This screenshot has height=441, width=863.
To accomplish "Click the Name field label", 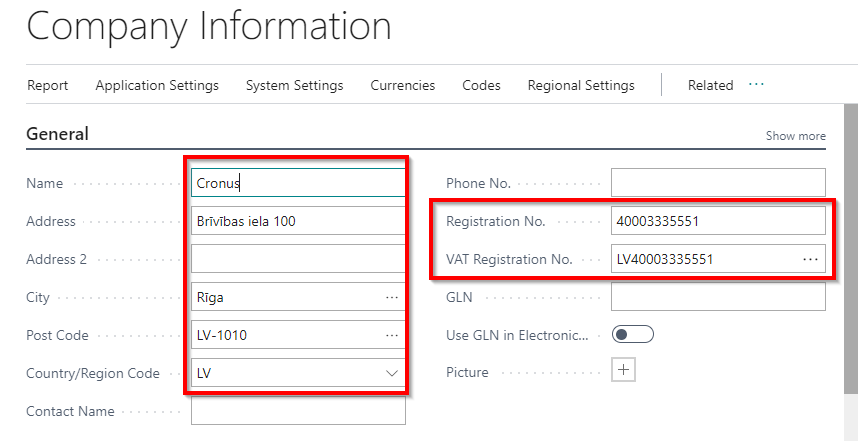I will click(x=44, y=183).
